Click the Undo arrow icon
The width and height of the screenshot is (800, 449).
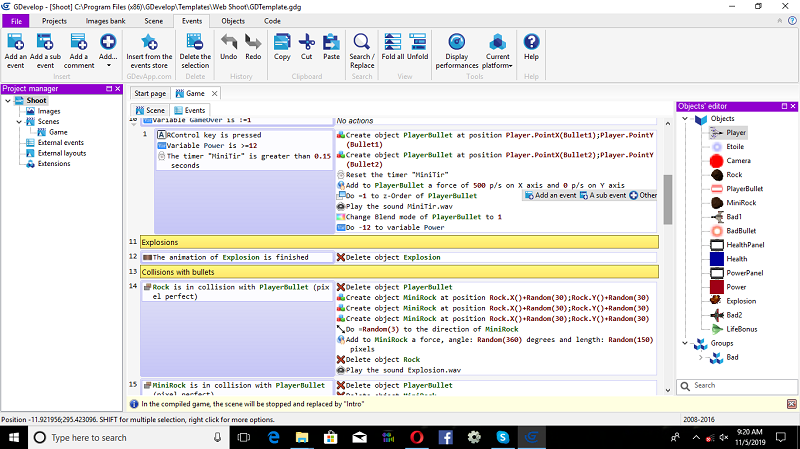click(228, 41)
